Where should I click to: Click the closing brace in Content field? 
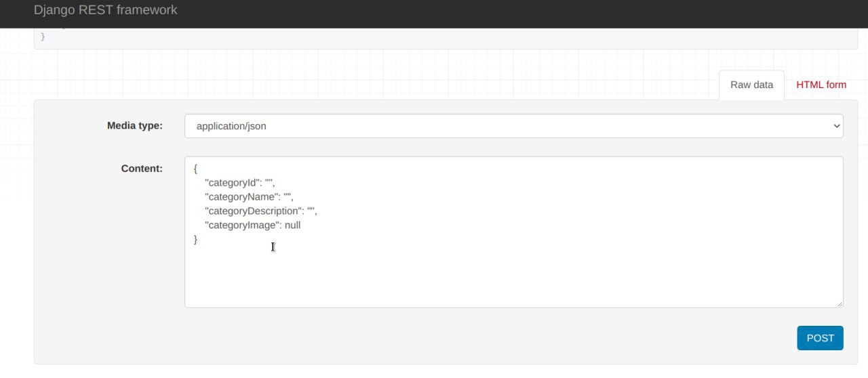coord(195,239)
